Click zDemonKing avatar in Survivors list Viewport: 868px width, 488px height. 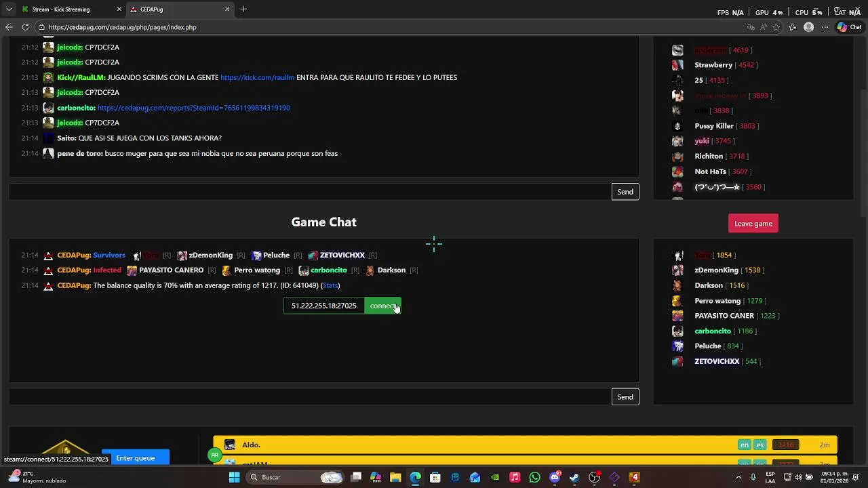[182, 256]
